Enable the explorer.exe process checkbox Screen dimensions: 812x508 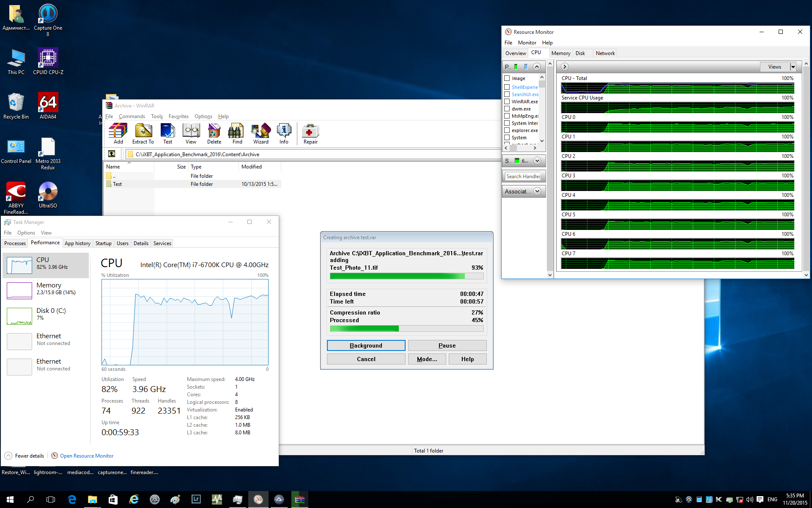pyautogui.click(x=507, y=130)
